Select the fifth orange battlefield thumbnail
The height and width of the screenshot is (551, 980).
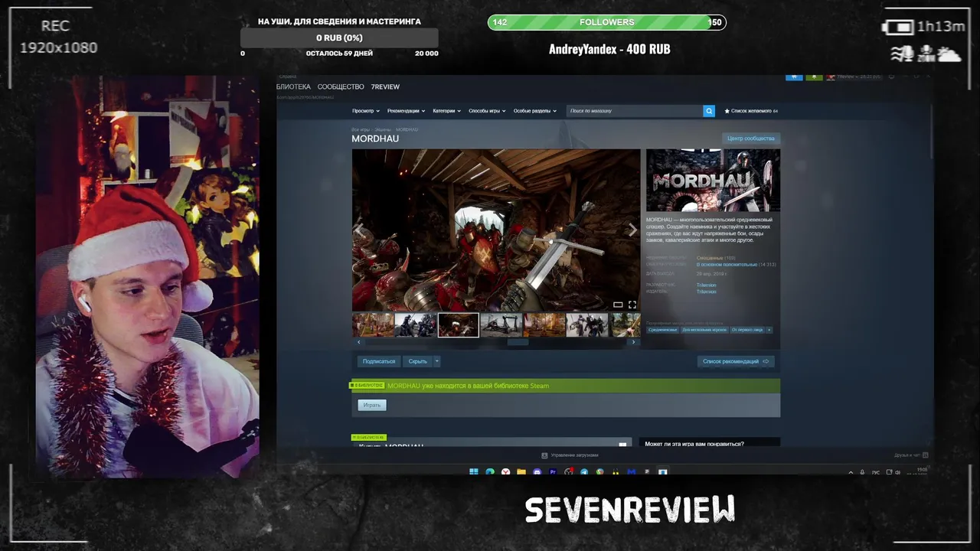click(x=544, y=325)
